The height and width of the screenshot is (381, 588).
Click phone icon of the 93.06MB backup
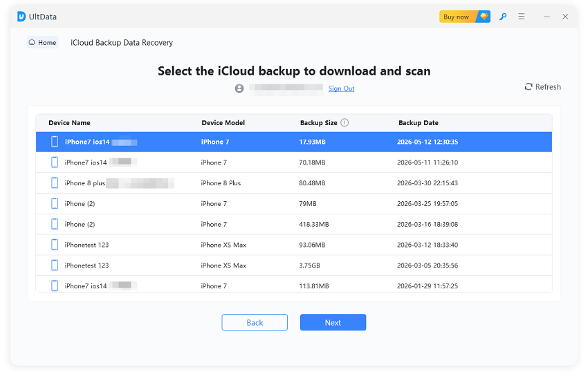[x=55, y=245]
